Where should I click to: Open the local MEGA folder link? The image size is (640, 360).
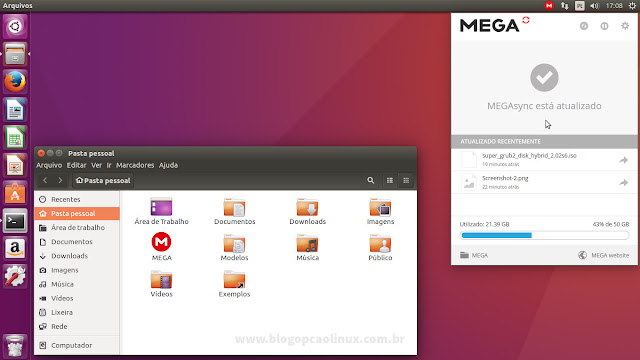(474, 255)
